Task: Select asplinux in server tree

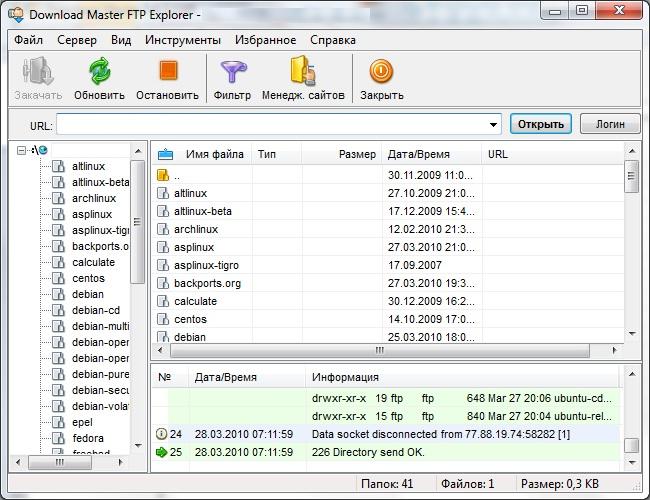Action: pyautogui.click(x=92, y=214)
